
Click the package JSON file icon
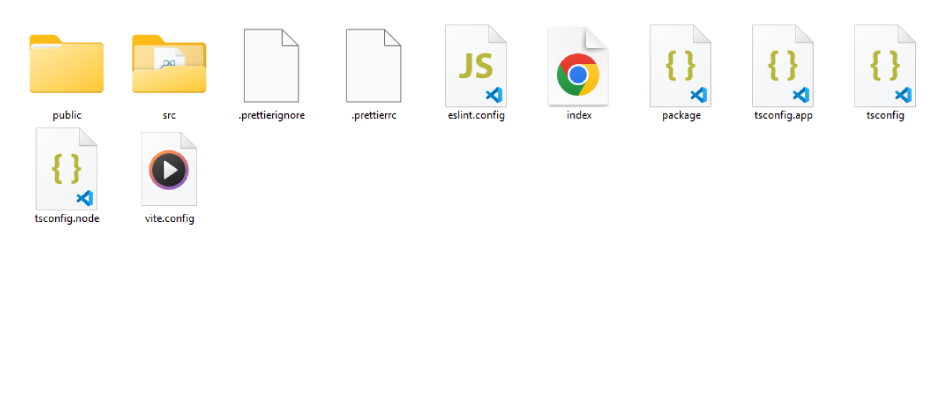tap(681, 65)
